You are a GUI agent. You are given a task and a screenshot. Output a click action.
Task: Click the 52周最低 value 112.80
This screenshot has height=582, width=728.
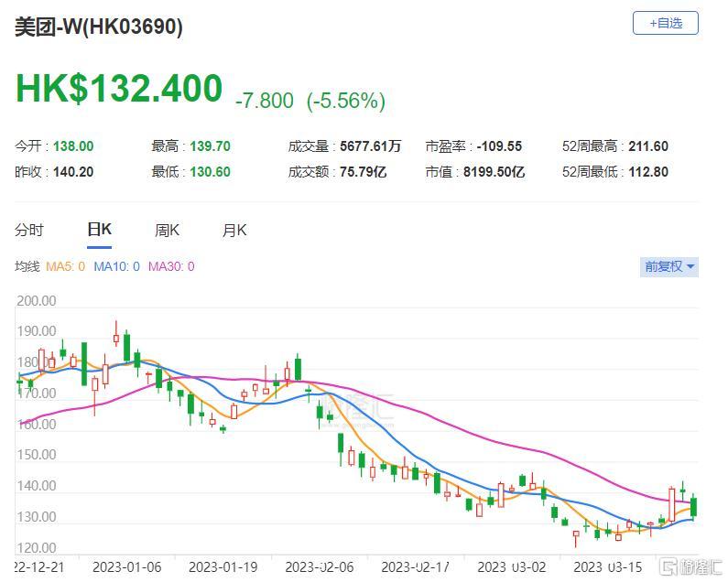click(648, 172)
